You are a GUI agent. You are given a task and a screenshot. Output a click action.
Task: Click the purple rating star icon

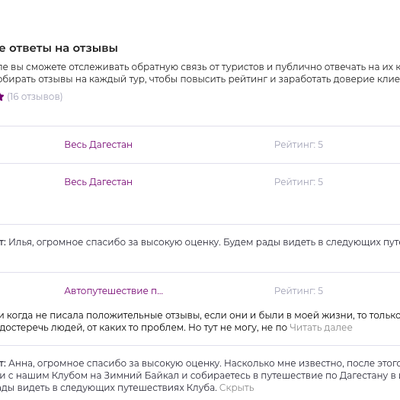[x=1, y=97]
